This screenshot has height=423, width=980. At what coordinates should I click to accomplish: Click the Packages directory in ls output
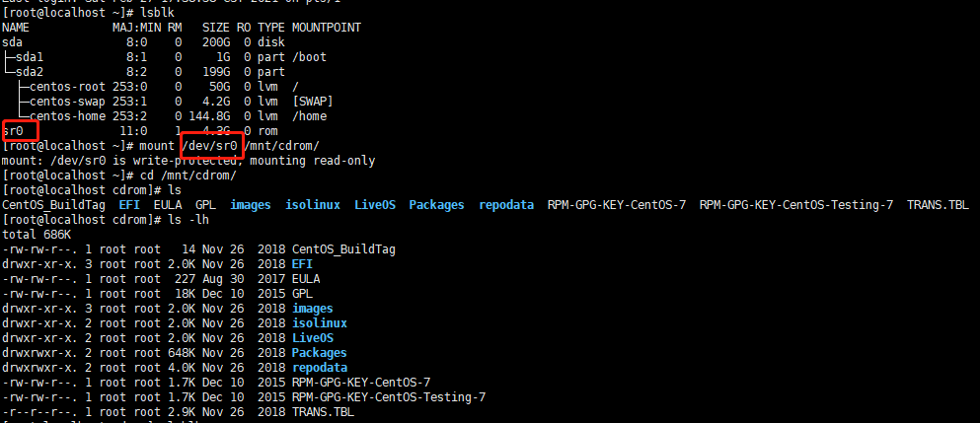tap(436, 205)
